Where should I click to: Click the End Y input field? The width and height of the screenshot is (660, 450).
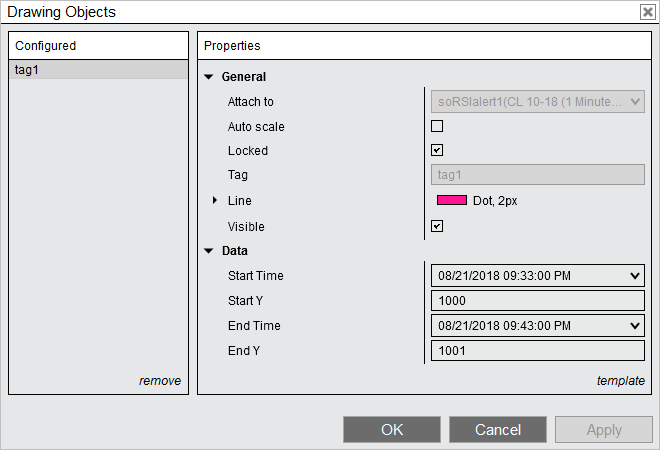click(537, 351)
